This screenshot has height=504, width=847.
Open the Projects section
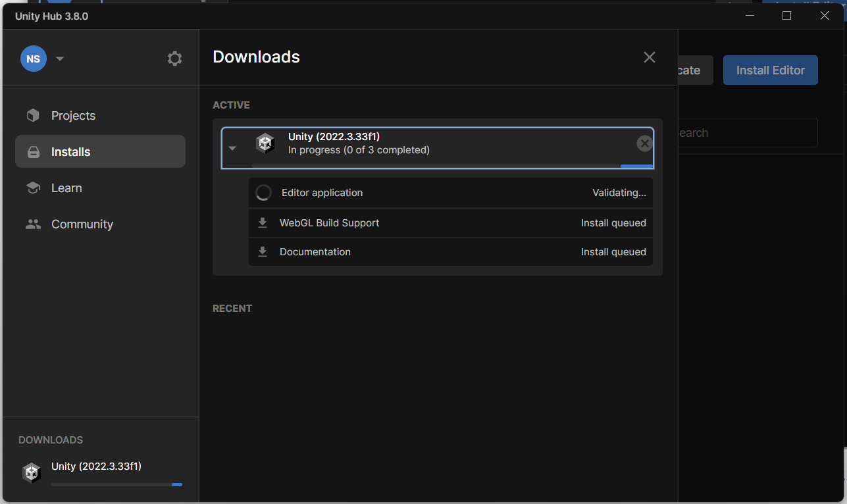(100, 116)
